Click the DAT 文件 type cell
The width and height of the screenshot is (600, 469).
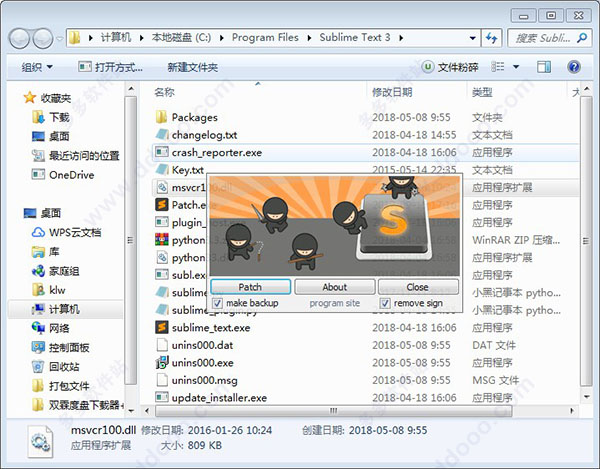click(494, 345)
